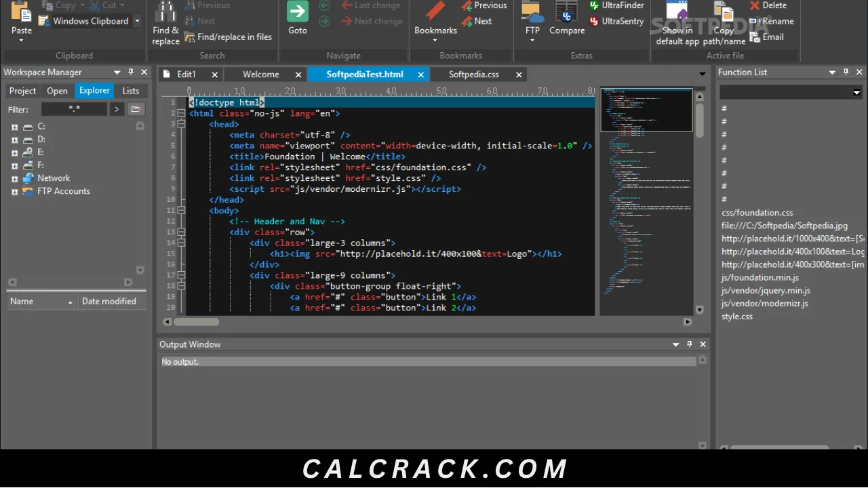Click the editor horizontal scrollbar thumb
This screenshot has height=488, width=868.
[x=197, y=322]
